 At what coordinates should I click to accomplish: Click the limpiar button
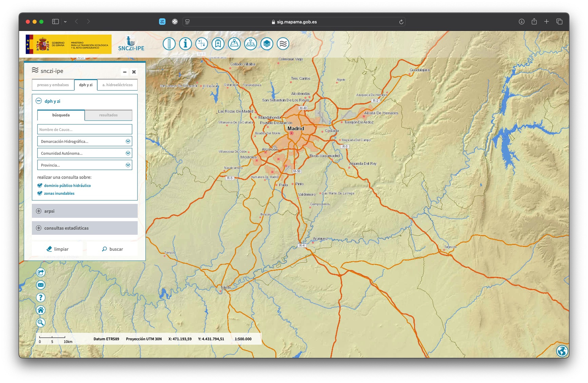57,249
